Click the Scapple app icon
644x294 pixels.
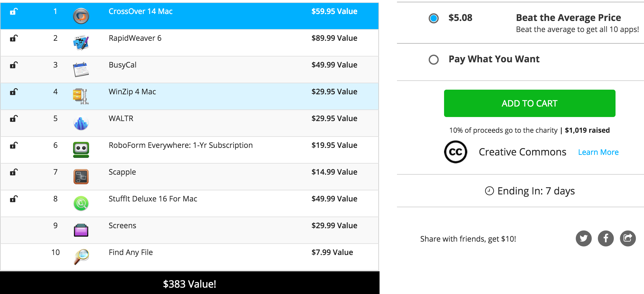coord(81,176)
